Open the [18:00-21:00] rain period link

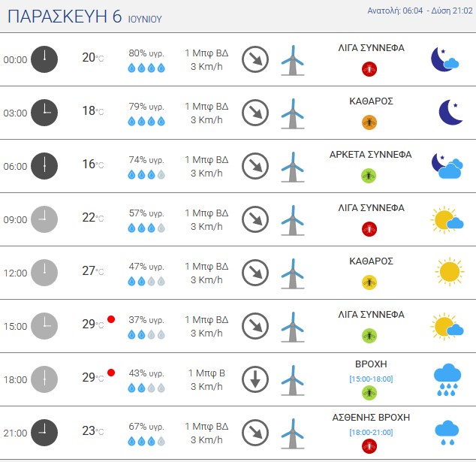click(x=371, y=432)
